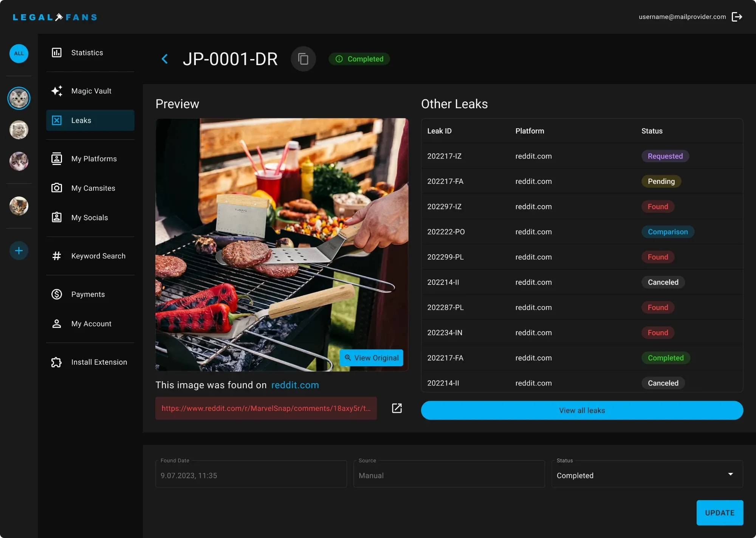Click the Comparison status badge
The image size is (756, 538).
pyautogui.click(x=668, y=232)
